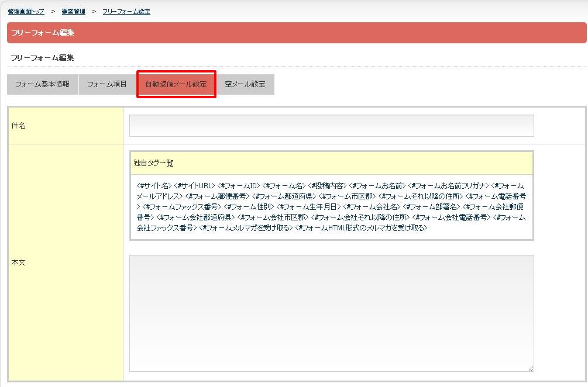Switch to the 空メール設定 tab

click(x=245, y=84)
